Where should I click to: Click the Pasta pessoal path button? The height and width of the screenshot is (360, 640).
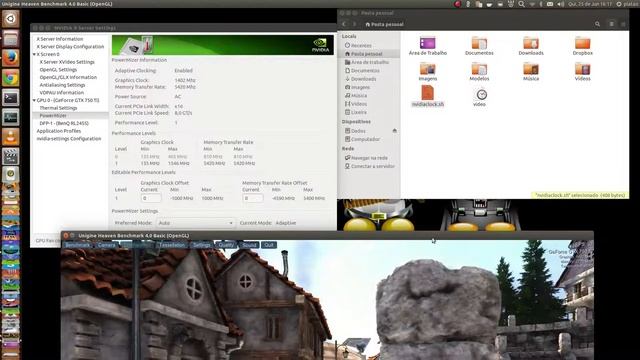pos(384,24)
